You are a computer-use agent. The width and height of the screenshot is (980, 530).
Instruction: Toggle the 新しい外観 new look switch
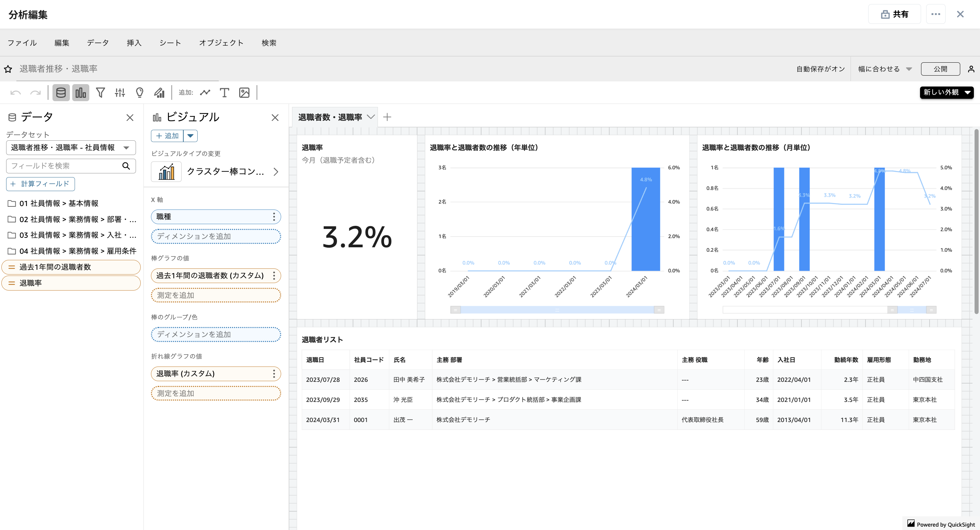947,92
